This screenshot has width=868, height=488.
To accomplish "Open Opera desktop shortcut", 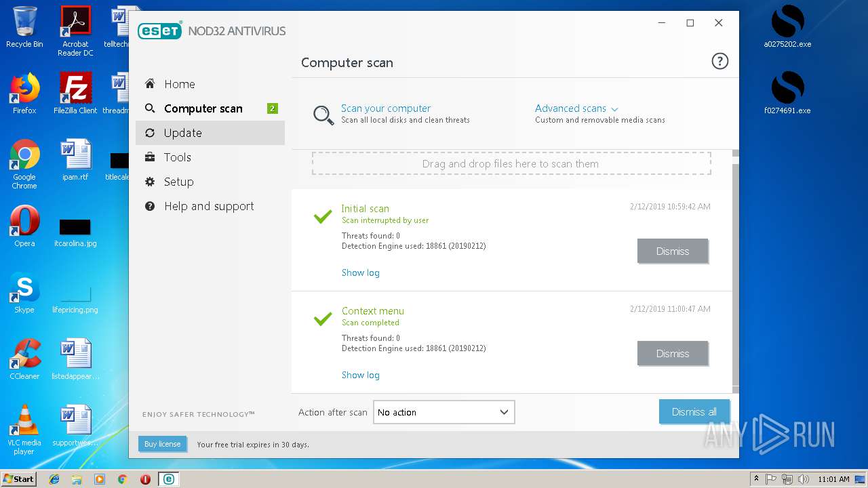I will pyautogui.click(x=24, y=226).
